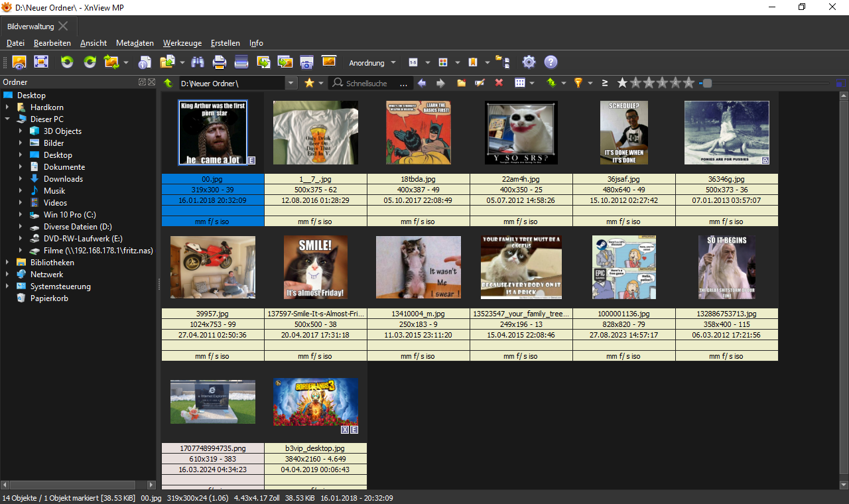849x504 pixels.
Task: Click the favorites star icon
Action: [309, 83]
